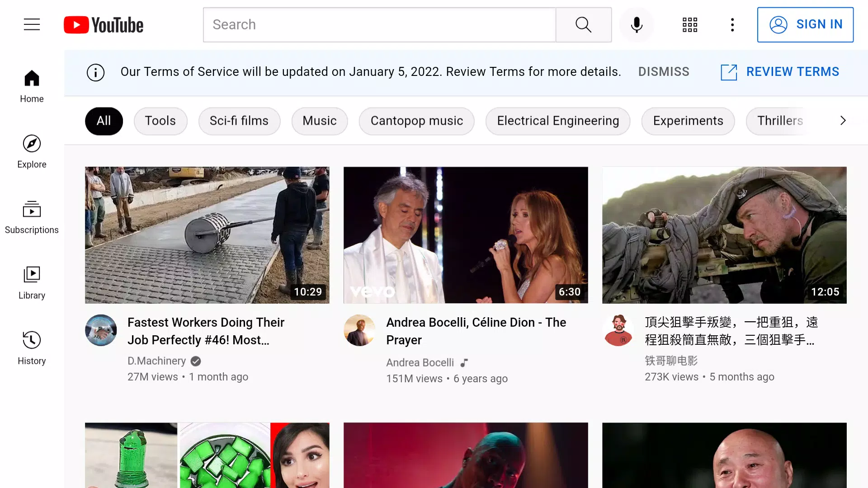
Task: Click the hamburger menu icon
Action: [32, 24]
